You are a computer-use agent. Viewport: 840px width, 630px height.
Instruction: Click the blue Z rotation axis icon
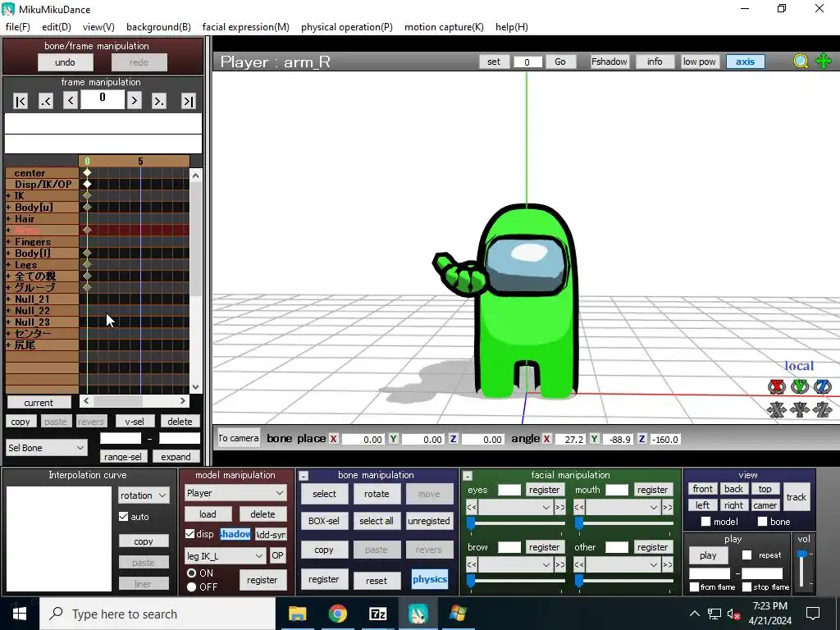tap(822, 386)
